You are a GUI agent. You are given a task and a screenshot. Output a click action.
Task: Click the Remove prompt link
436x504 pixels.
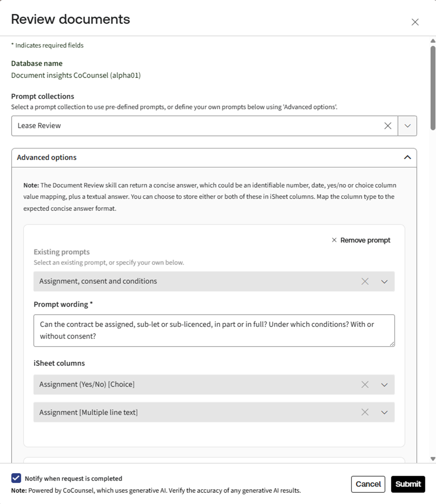361,240
